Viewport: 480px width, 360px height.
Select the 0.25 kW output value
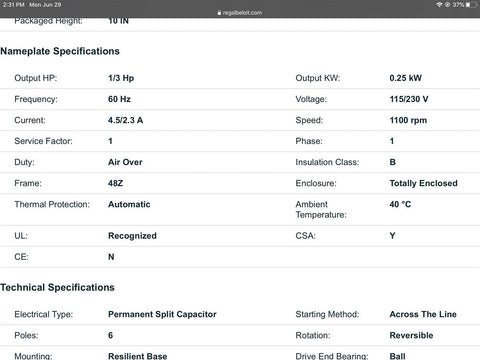click(406, 78)
